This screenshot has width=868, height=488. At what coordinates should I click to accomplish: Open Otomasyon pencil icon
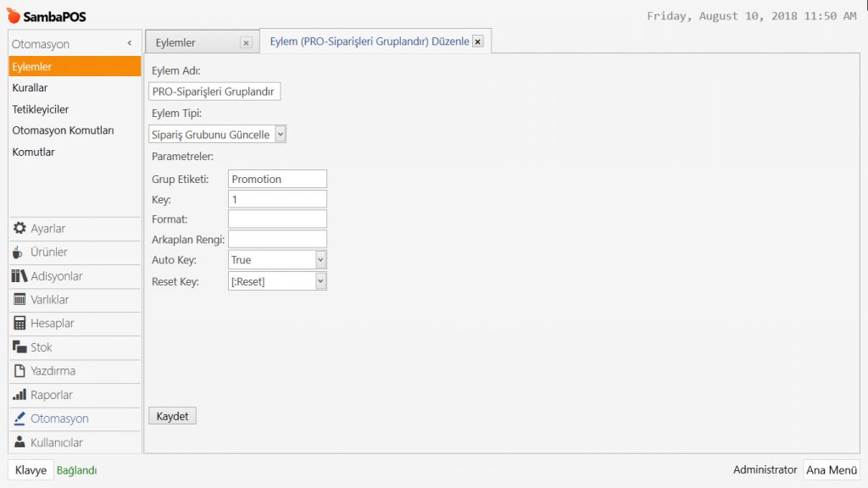(x=19, y=419)
